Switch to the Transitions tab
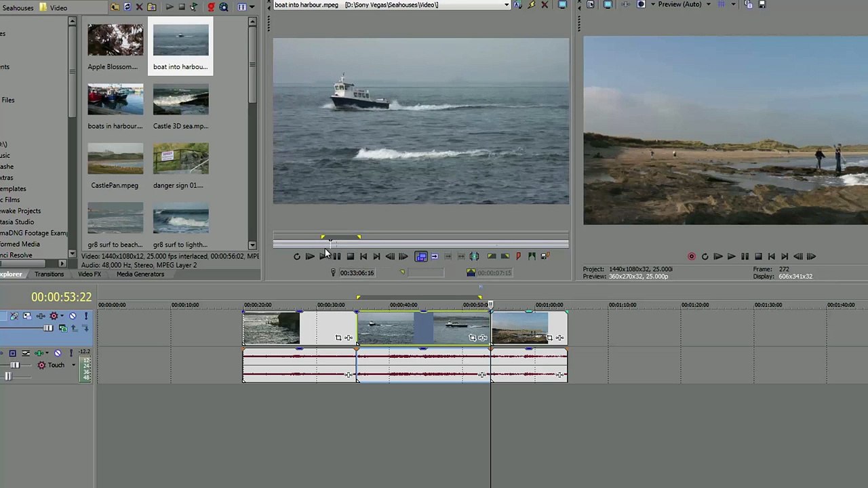 [x=49, y=274]
